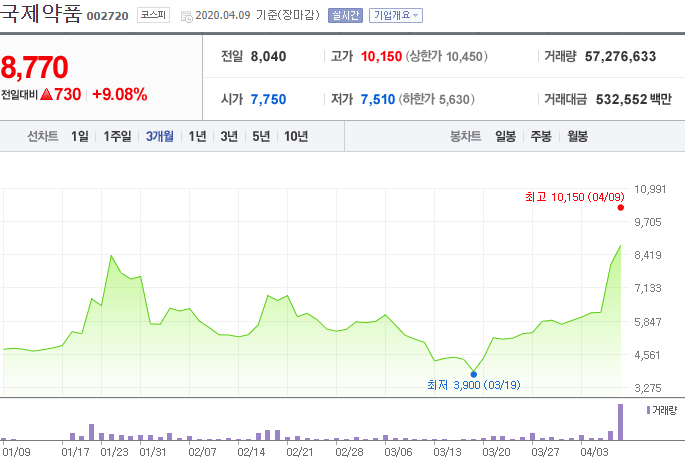This screenshot has height=467, width=685.
Task: Click the 5,847 price axis label
Action: 648,322
